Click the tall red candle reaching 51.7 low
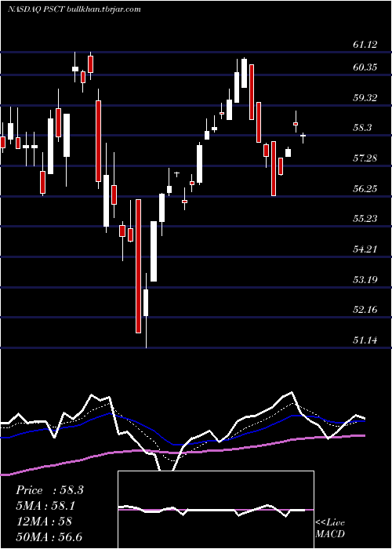The height and width of the screenshot is (549, 392). pyautogui.click(x=139, y=266)
